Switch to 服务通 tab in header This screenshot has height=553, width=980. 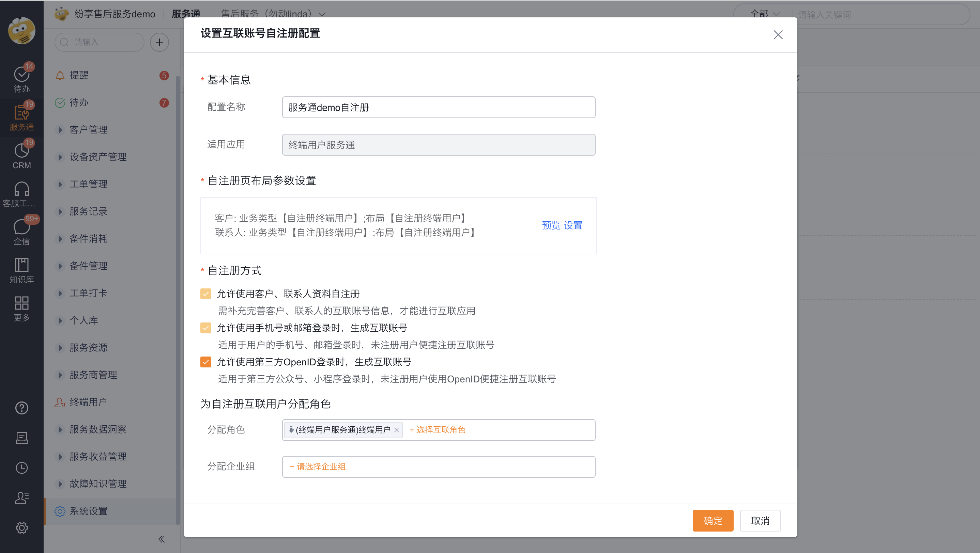click(x=186, y=14)
